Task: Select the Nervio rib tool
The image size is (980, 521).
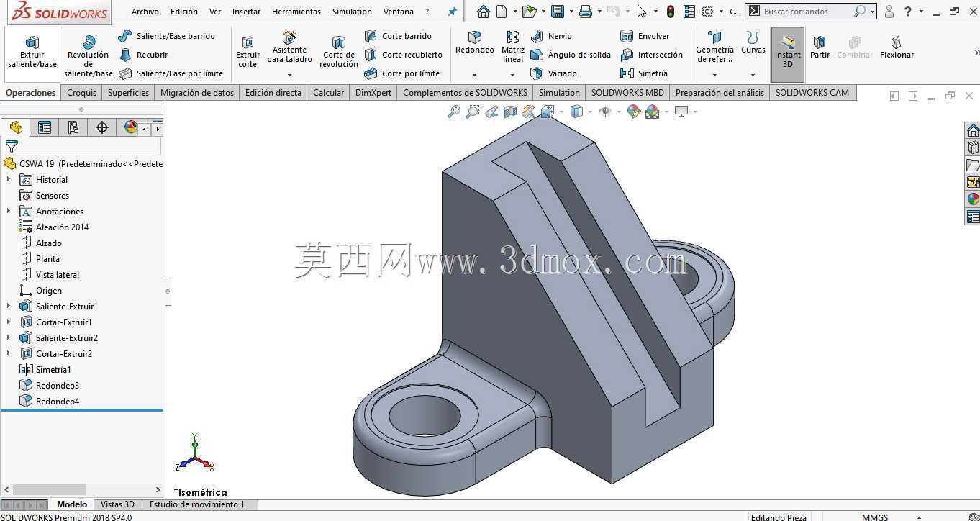Action: click(x=551, y=36)
